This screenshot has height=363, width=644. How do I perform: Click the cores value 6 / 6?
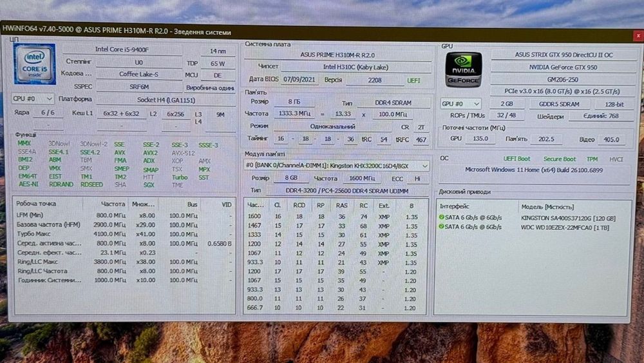(48, 112)
